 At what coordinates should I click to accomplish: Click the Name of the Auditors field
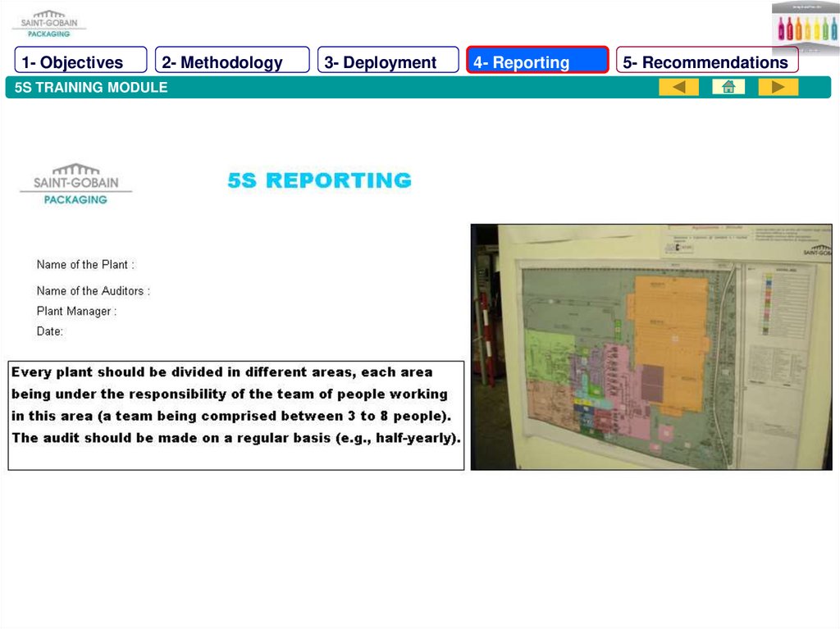point(93,291)
